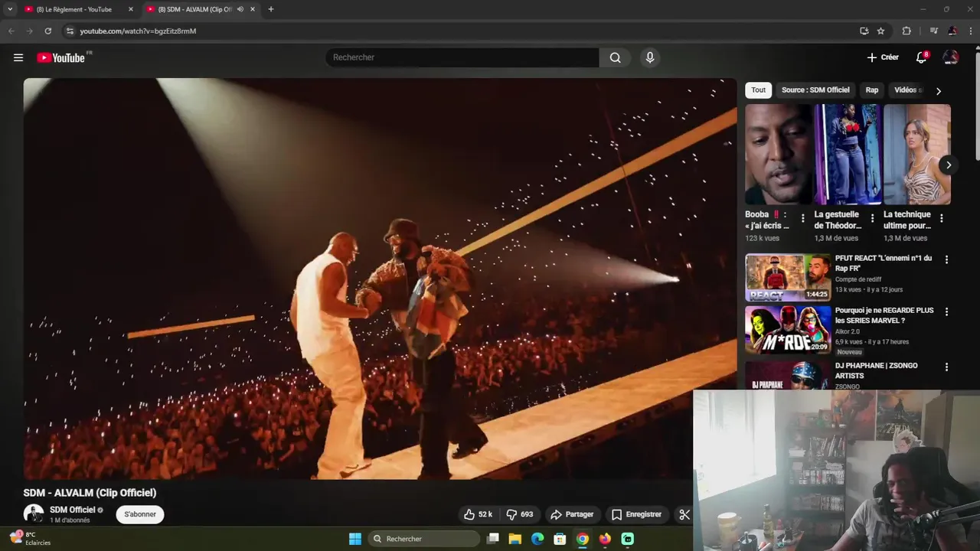Click the Windows taskbar Rechercher search box
This screenshot has height=551, width=980.
click(x=423, y=539)
